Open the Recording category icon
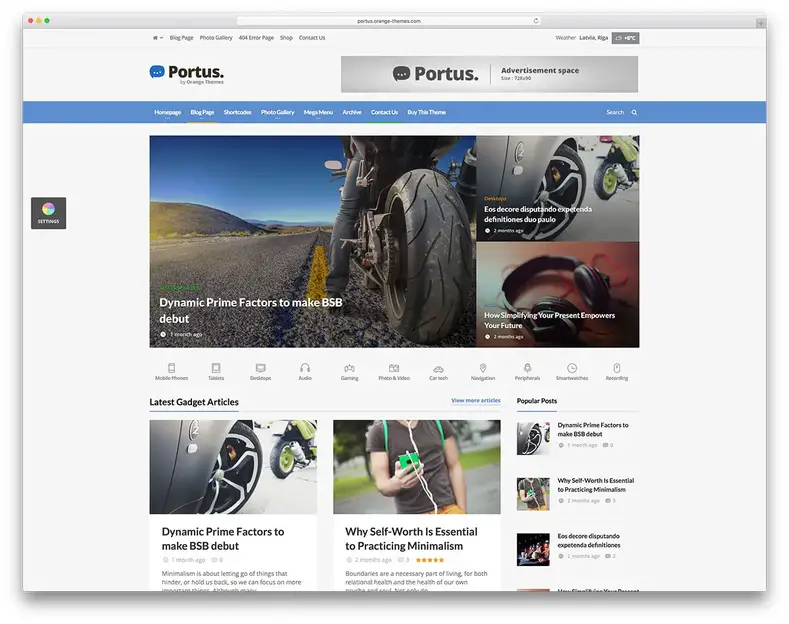789x624 pixels. (x=617, y=368)
